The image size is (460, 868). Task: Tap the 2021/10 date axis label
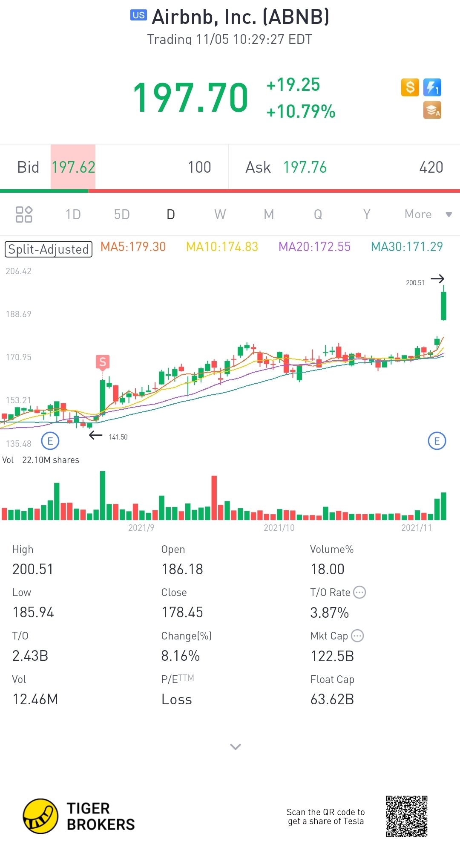point(279,528)
